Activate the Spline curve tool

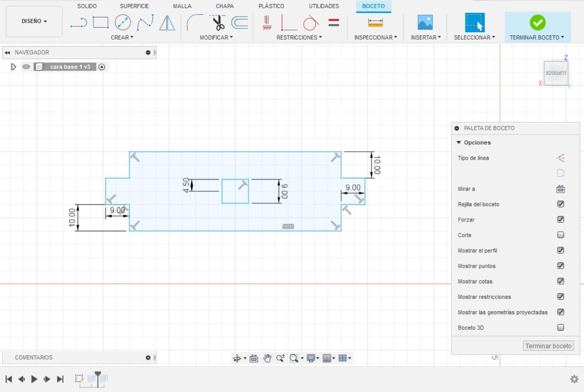click(x=145, y=23)
